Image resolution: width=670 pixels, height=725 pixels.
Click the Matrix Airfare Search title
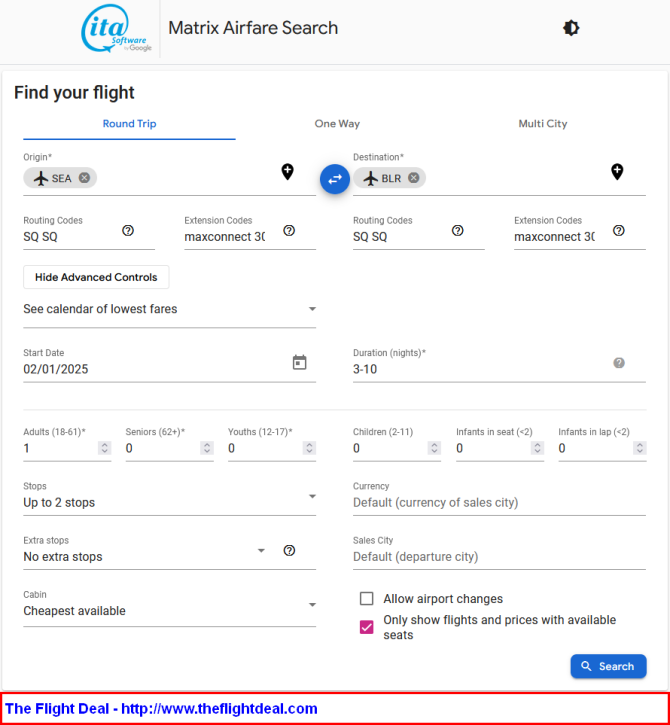click(x=253, y=28)
